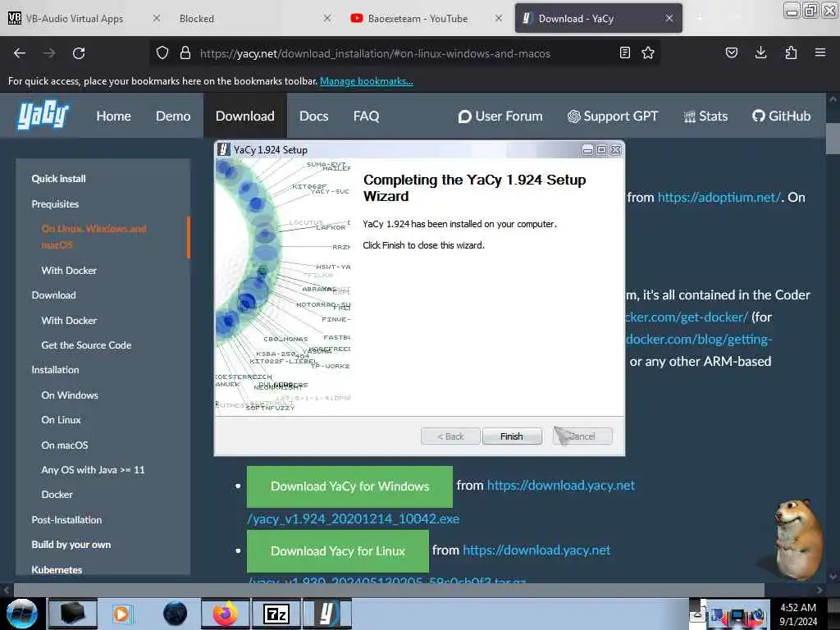The image size is (840, 630).
Task: Switch to Firefox in the taskbar
Action: click(x=226, y=614)
